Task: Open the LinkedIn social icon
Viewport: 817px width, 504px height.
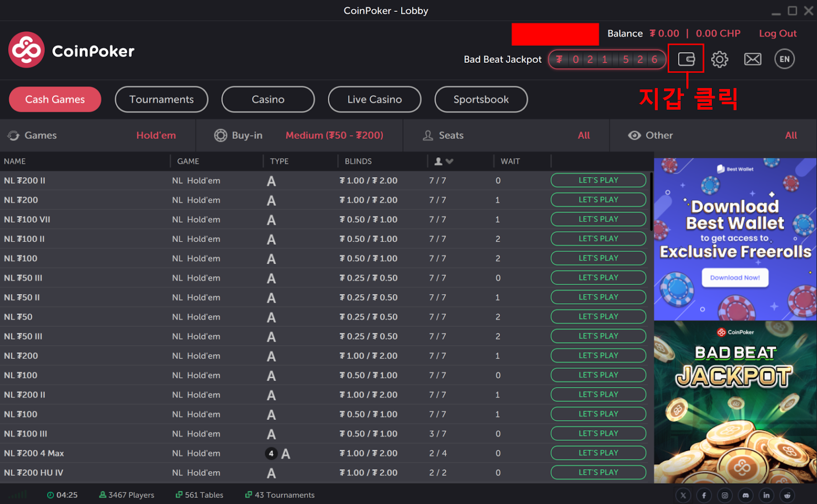Action: pyautogui.click(x=766, y=495)
